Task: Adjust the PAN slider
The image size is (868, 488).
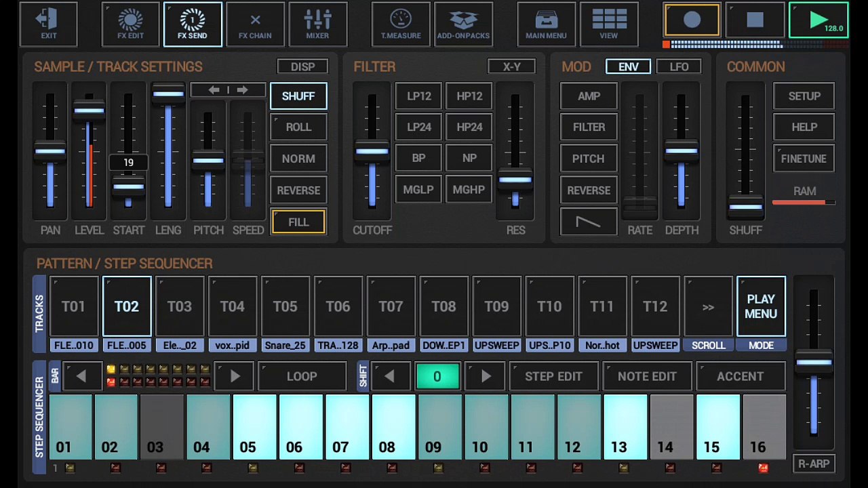Action: (50, 151)
